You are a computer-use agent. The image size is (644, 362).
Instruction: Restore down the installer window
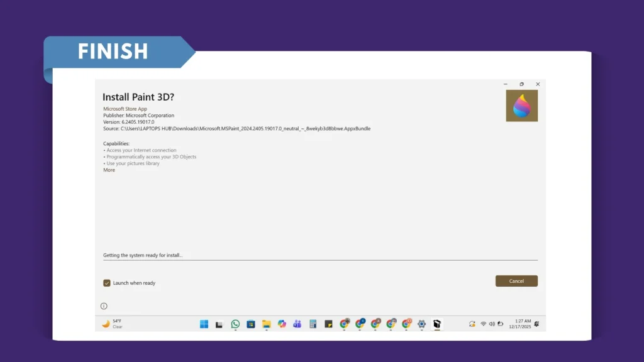[521, 84]
